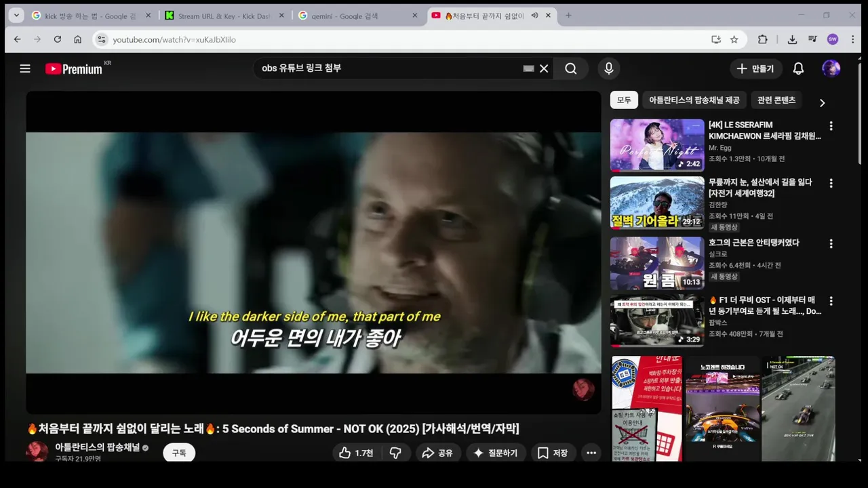Go forward in browser history

37,39
